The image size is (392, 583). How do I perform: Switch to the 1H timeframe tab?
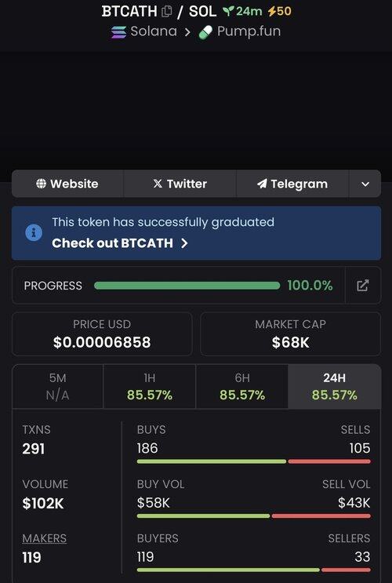tap(150, 387)
